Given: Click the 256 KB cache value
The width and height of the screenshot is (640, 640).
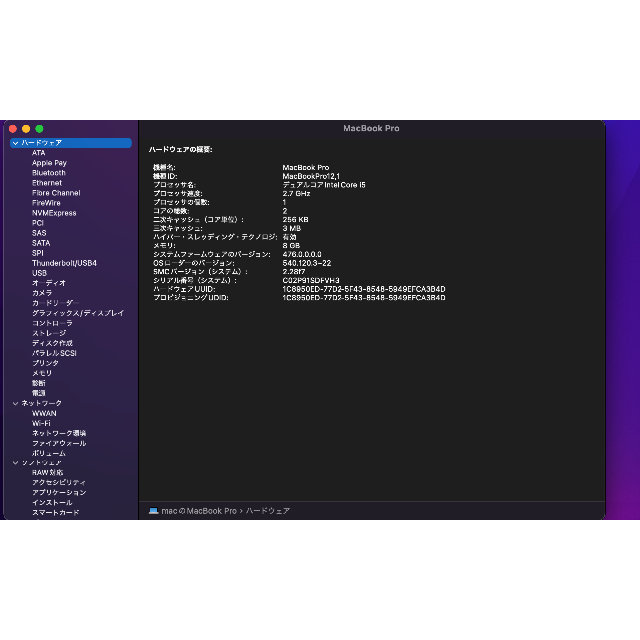Looking at the screenshot, I should coord(296,220).
